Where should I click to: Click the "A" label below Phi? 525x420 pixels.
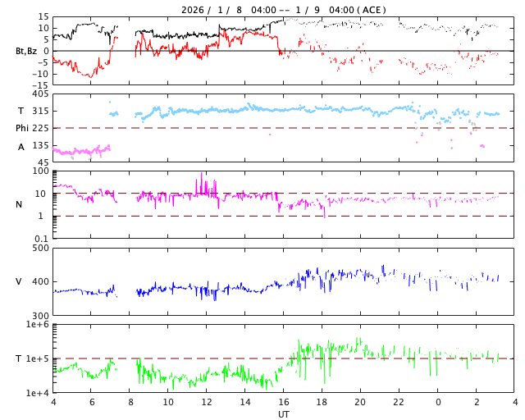[21, 147]
